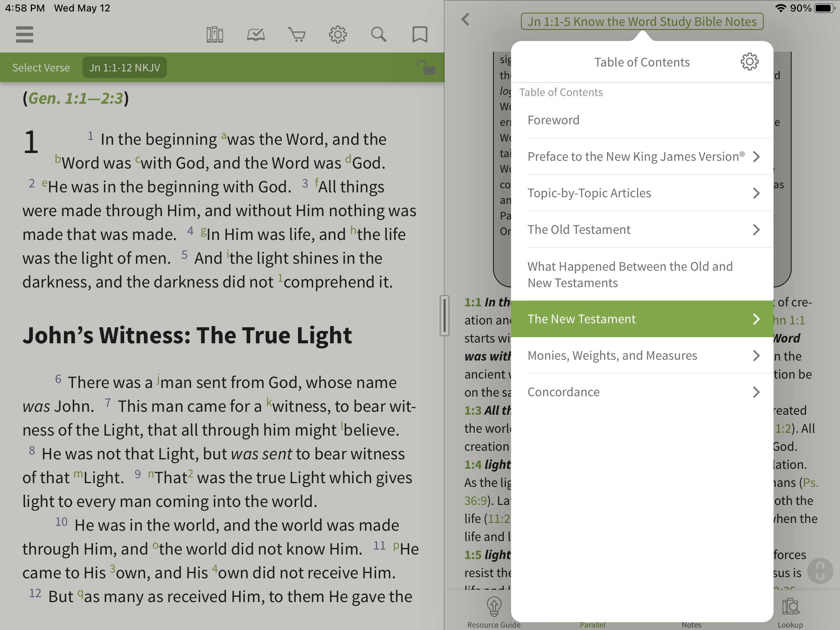This screenshot has width=840, height=630.
Task: Tap the 1:1 In the note heading
Action: 488,302
